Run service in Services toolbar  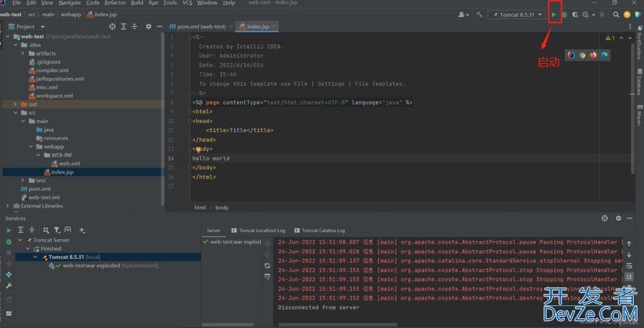coord(8,230)
